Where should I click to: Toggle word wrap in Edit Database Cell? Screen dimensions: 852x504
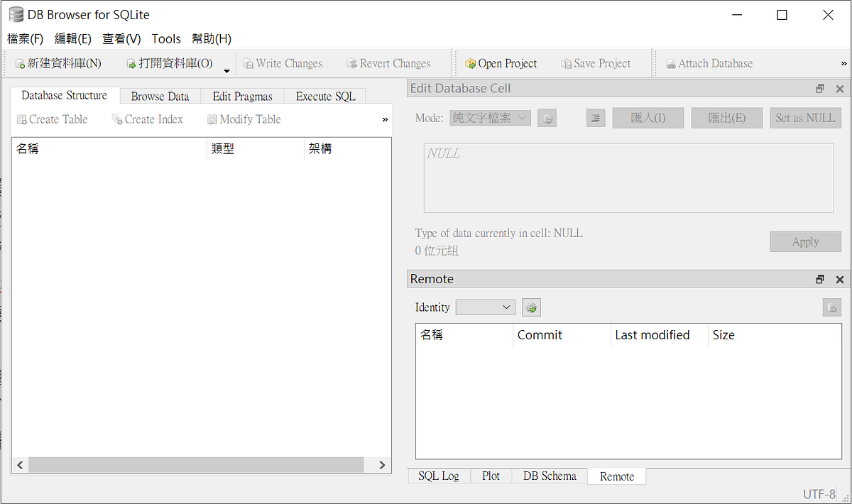[x=595, y=118]
